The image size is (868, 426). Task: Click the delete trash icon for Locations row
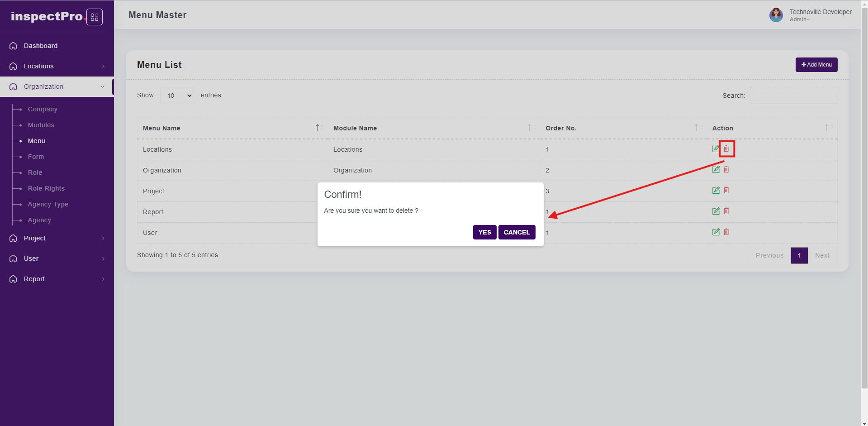(726, 148)
